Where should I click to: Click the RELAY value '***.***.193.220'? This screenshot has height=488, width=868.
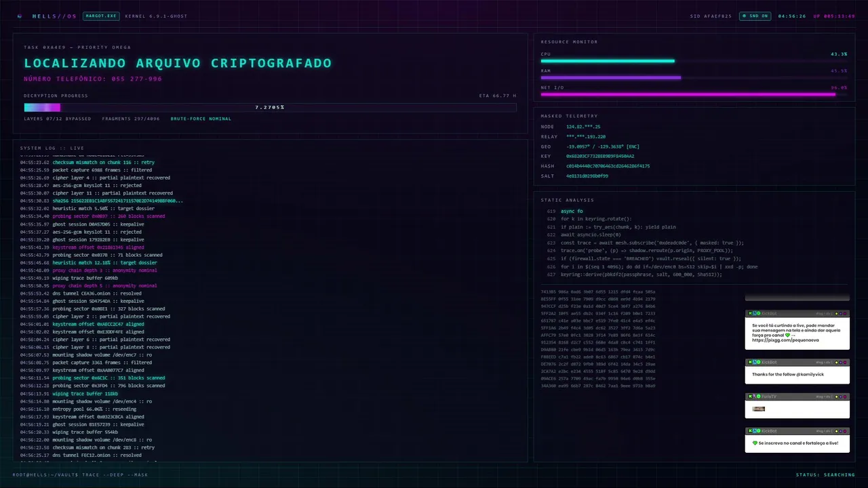586,137
